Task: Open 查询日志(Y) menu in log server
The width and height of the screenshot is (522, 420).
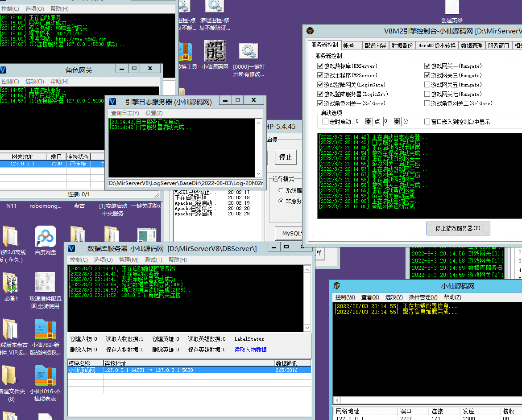Action: pyautogui.click(x=125, y=113)
